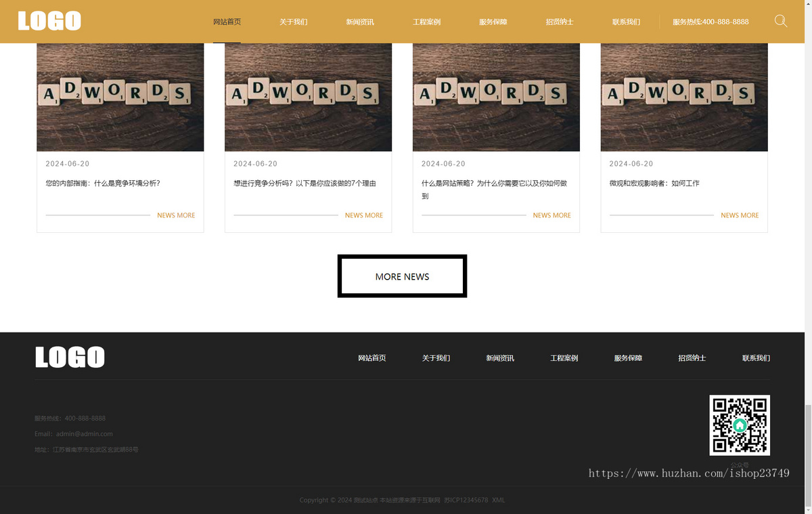Click the date 2024-06-20 on 竞争环境分析 card

(x=68, y=164)
